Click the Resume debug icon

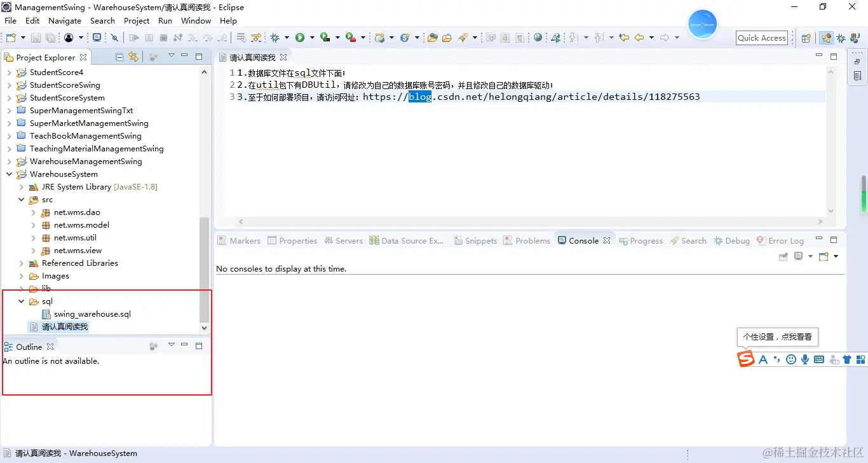[134, 38]
